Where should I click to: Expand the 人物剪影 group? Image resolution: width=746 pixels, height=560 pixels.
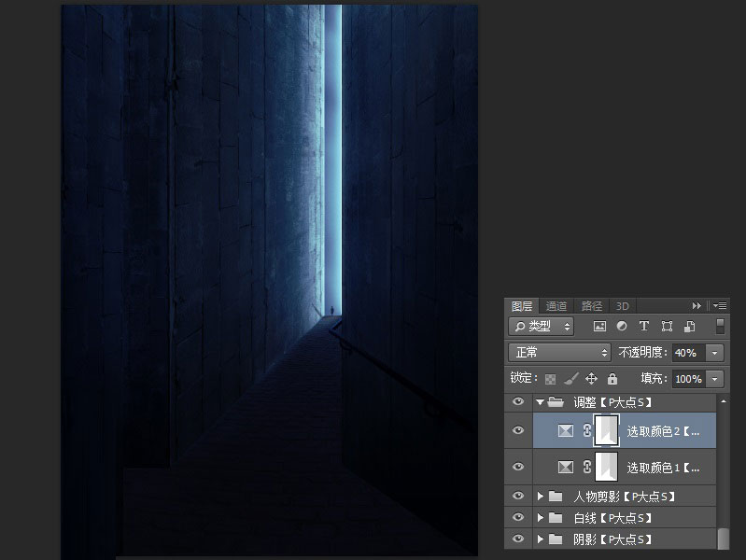click(540, 497)
